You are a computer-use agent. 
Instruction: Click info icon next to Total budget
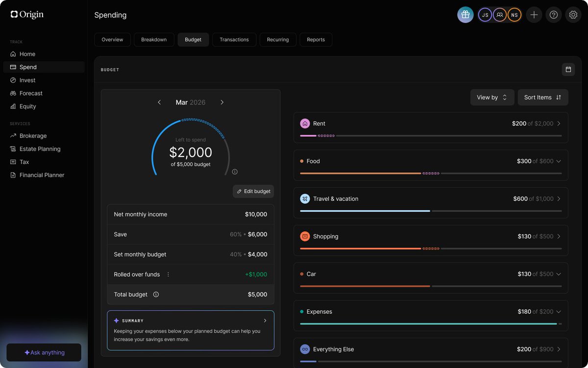click(x=156, y=294)
